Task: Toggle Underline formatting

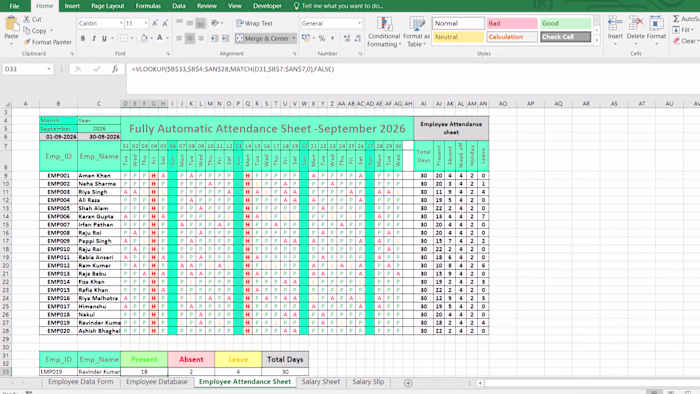Action: tap(104, 38)
